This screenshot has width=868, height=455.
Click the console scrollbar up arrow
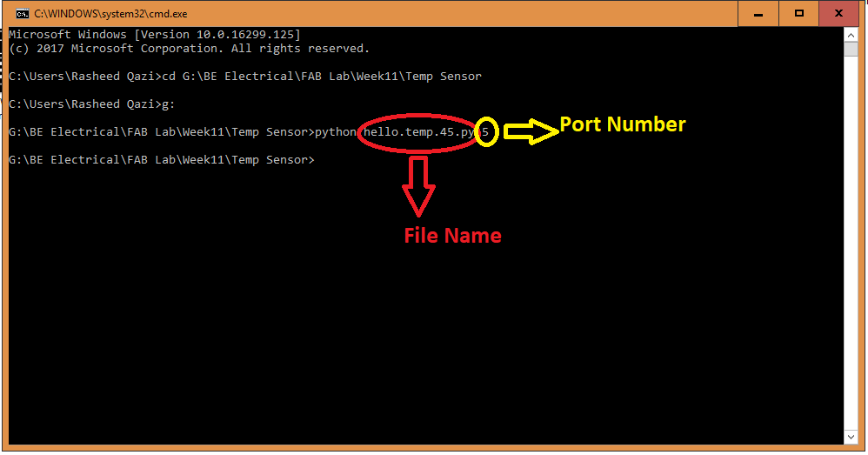click(x=852, y=35)
